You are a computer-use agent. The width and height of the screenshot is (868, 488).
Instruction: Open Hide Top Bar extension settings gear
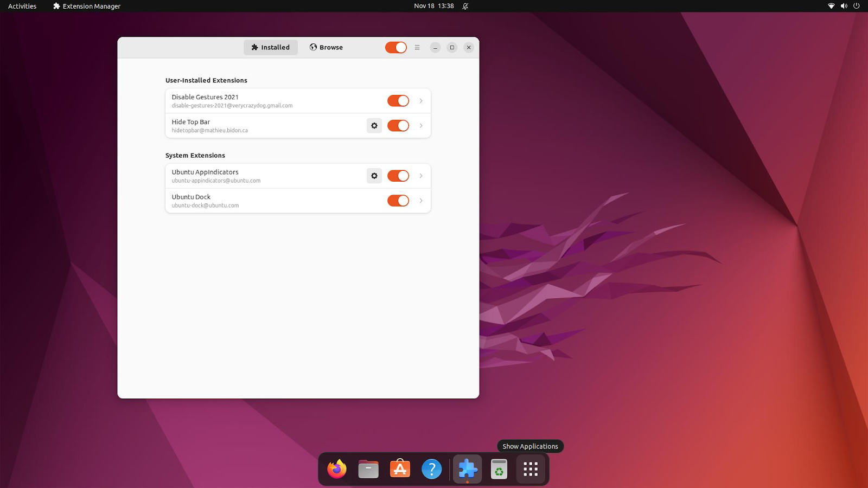tap(374, 126)
